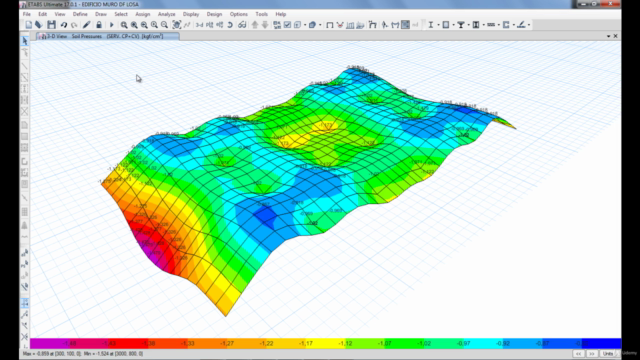
Task: Open Set Display Options checkmark icon
Action: tap(287, 25)
